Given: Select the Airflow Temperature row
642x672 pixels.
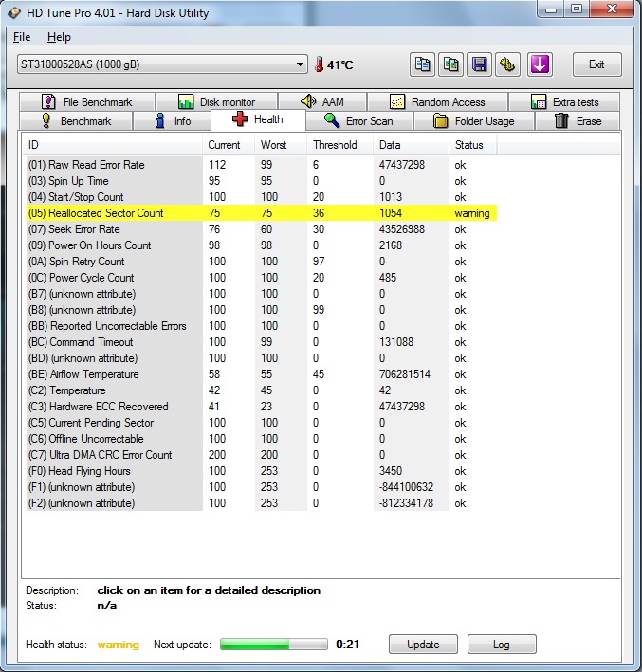Looking at the screenshot, I should 262,374.
